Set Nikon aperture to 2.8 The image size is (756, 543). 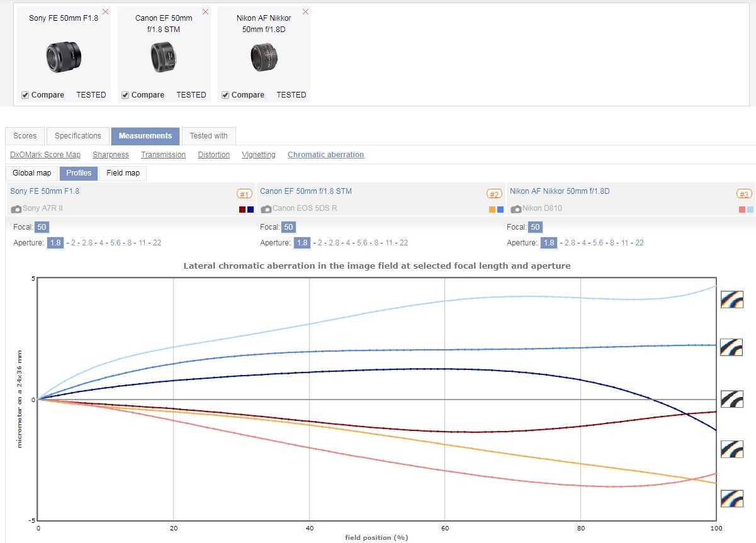click(x=570, y=243)
